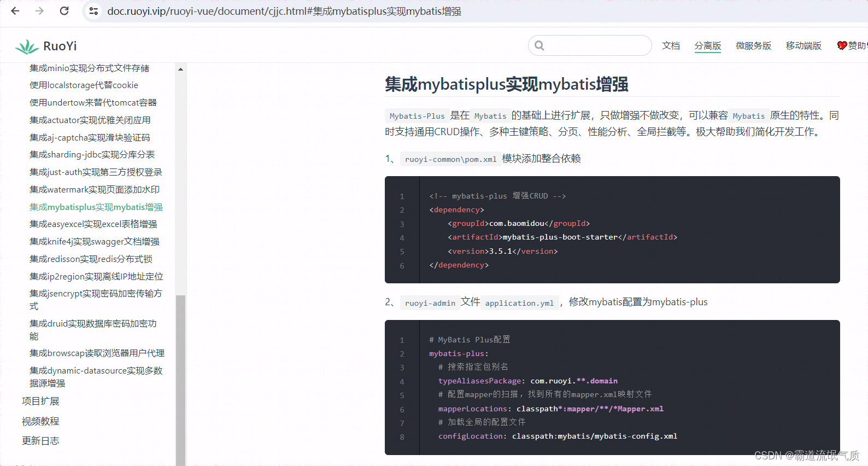The width and height of the screenshot is (868, 466).
Task: Expand the 视频教程 sidebar section
Action: (x=40, y=421)
